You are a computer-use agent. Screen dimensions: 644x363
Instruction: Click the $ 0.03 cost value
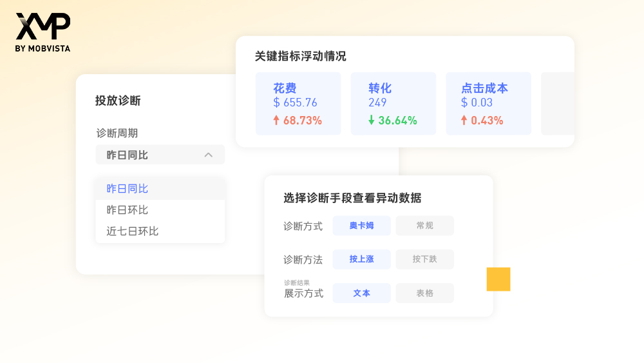477,103
